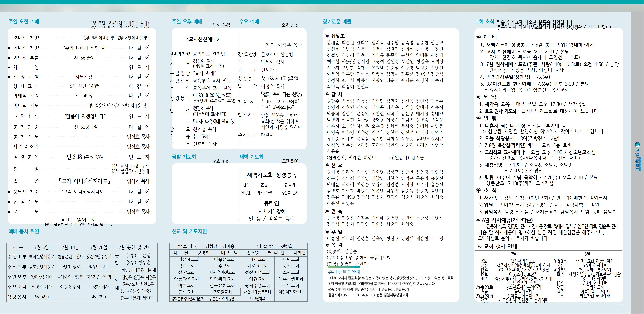Select the '새벽 기도회' heading
This screenshot has width=644, height=314.
click(251, 157)
